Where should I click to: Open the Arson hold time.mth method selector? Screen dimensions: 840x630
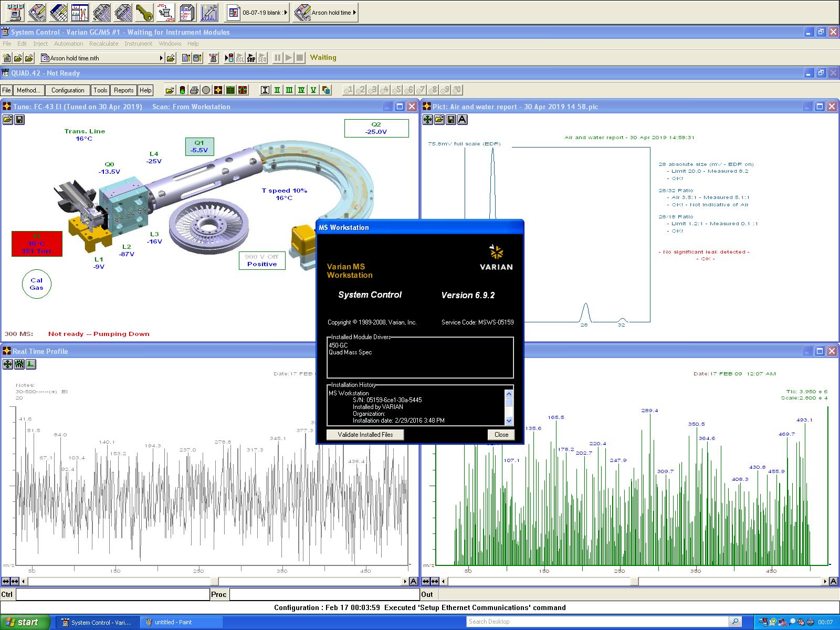point(102,58)
